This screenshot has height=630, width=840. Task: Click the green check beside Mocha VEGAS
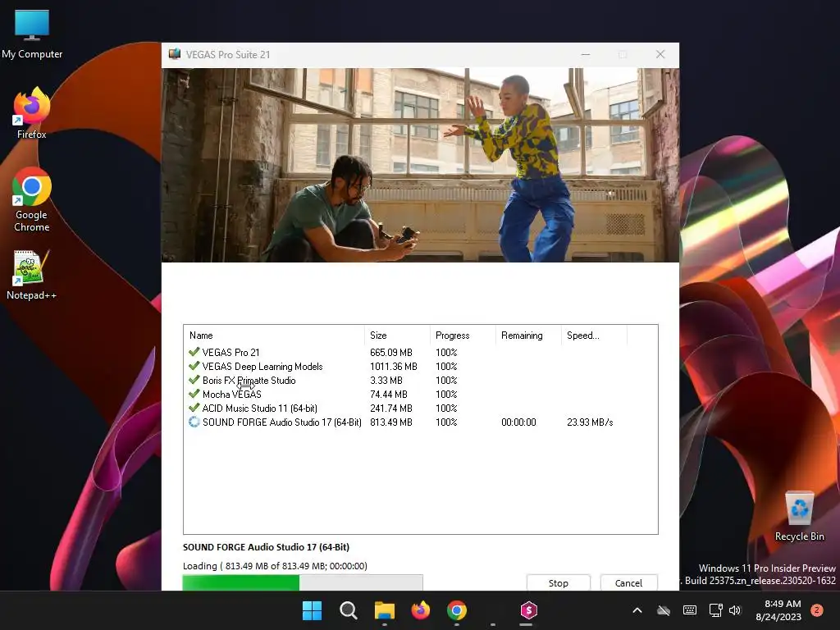[x=194, y=394]
